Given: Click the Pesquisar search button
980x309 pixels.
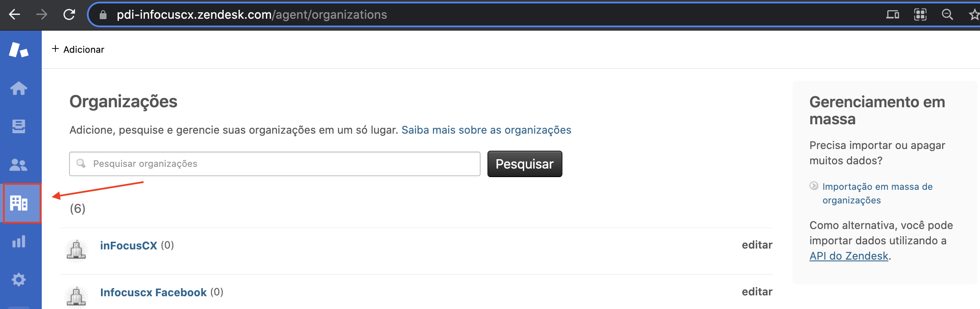Looking at the screenshot, I should (525, 164).
